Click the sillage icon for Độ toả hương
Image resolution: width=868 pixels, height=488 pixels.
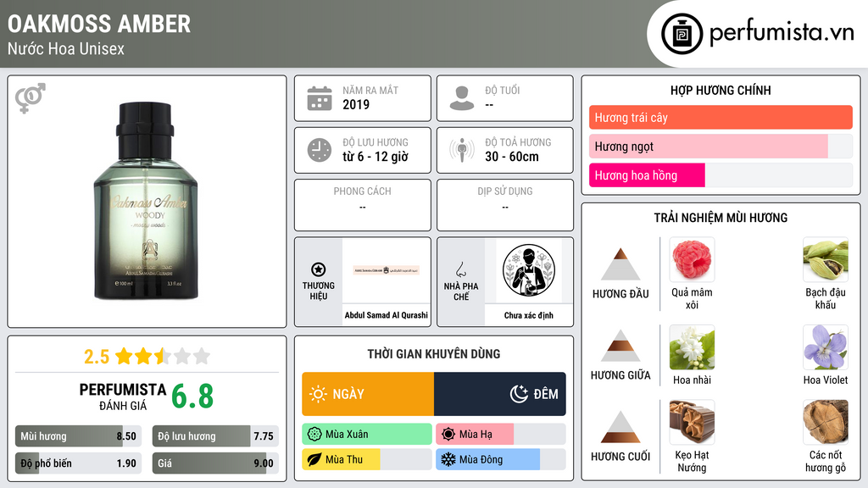[462, 150]
